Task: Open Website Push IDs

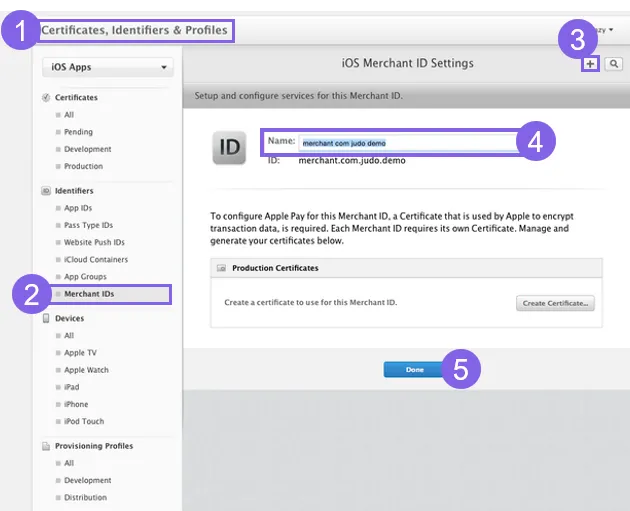Action: coord(94,242)
